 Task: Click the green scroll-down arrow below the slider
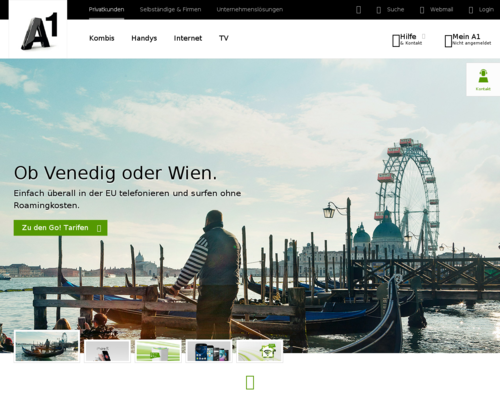250,382
